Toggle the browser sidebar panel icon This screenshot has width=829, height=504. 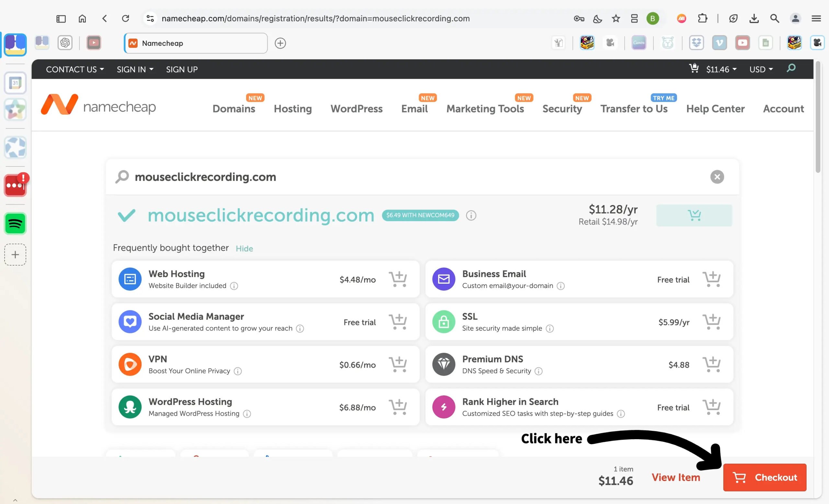(x=61, y=18)
